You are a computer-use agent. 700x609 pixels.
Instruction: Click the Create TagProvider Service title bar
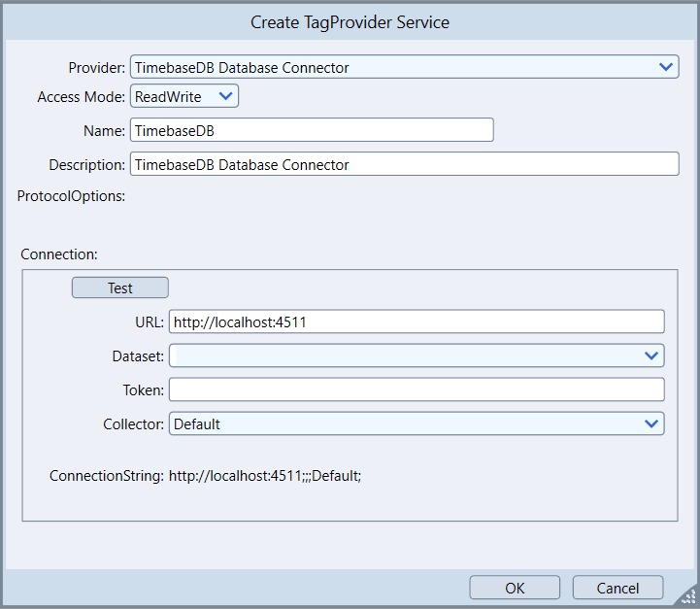point(350,21)
